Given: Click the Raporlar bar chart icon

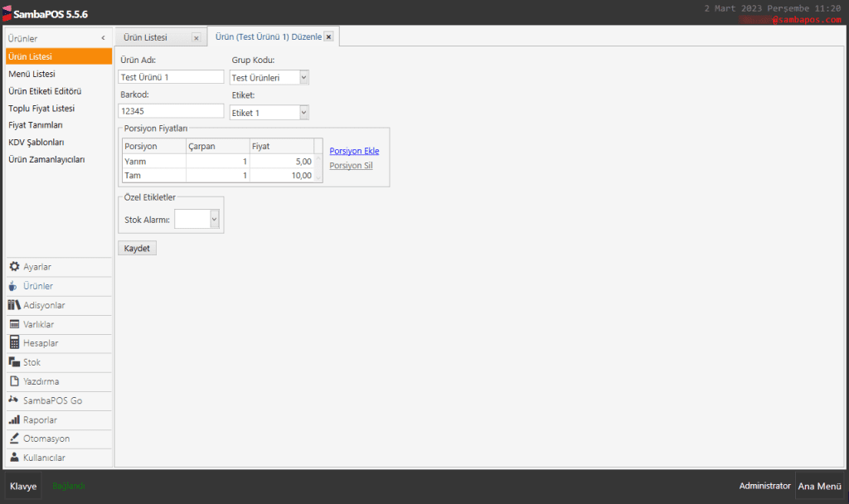Looking at the screenshot, I should point(14,419).
